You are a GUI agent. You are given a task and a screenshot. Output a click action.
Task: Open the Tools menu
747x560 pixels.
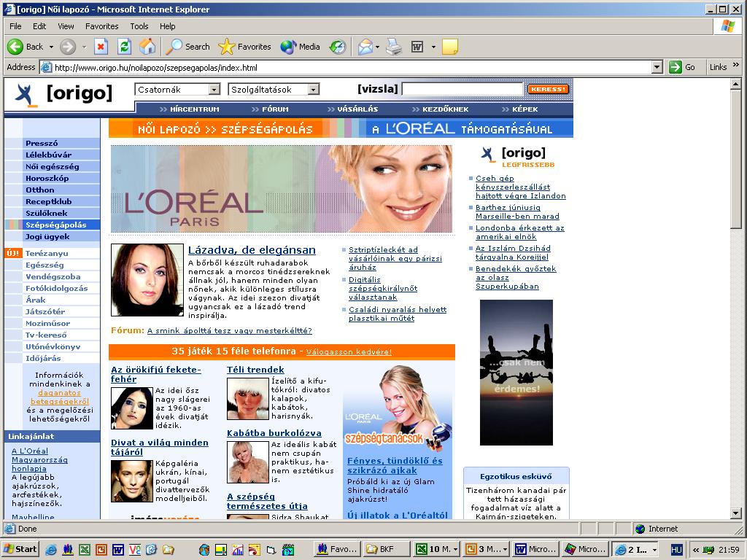(x=139, y=26)
